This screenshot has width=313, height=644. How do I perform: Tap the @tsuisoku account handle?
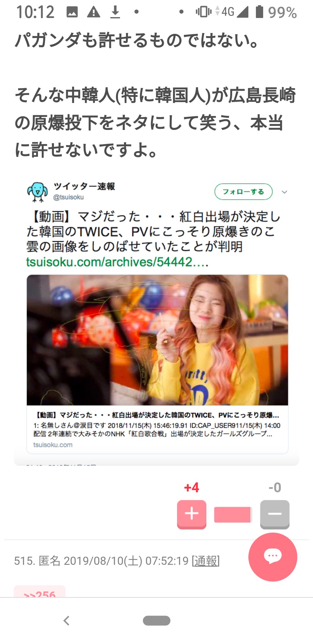pyautogui.click(x=68, y=197)
